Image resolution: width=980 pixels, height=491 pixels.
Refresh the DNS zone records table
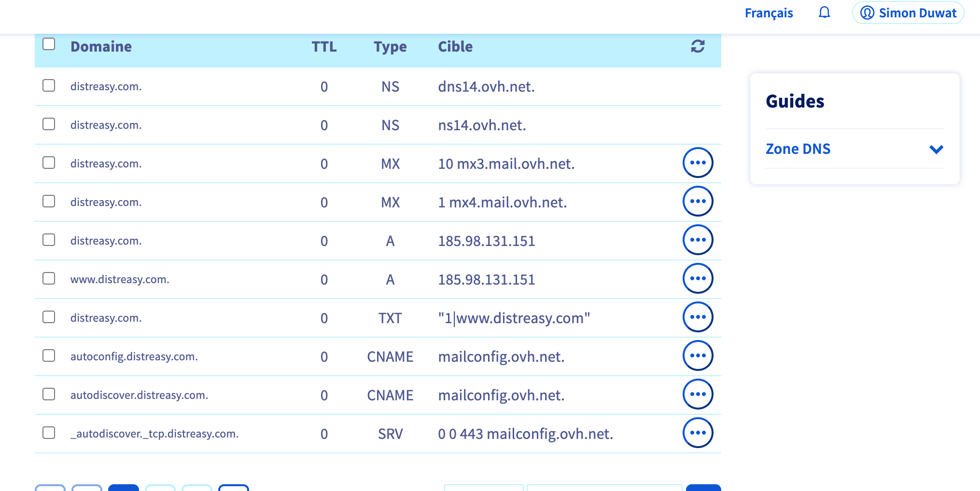(x=698, y=46)
